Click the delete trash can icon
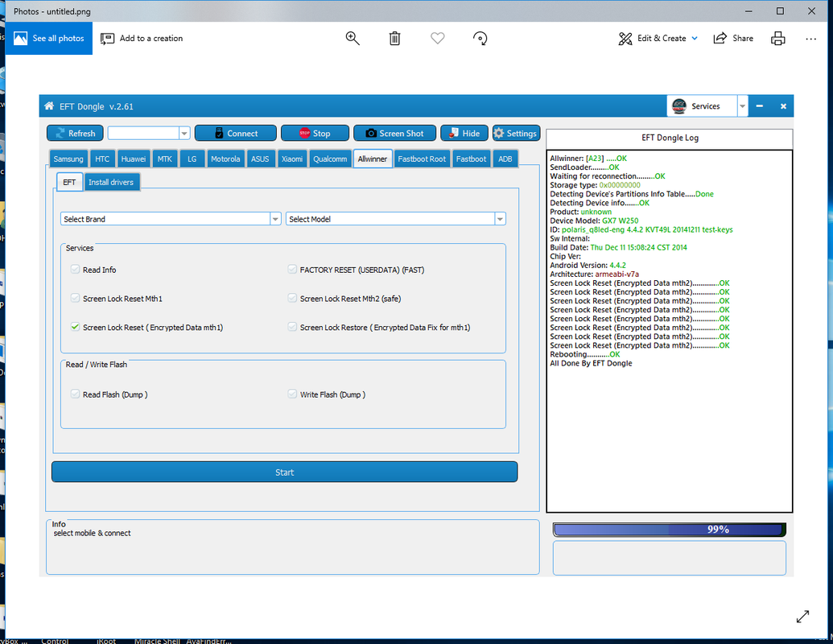 395,39
